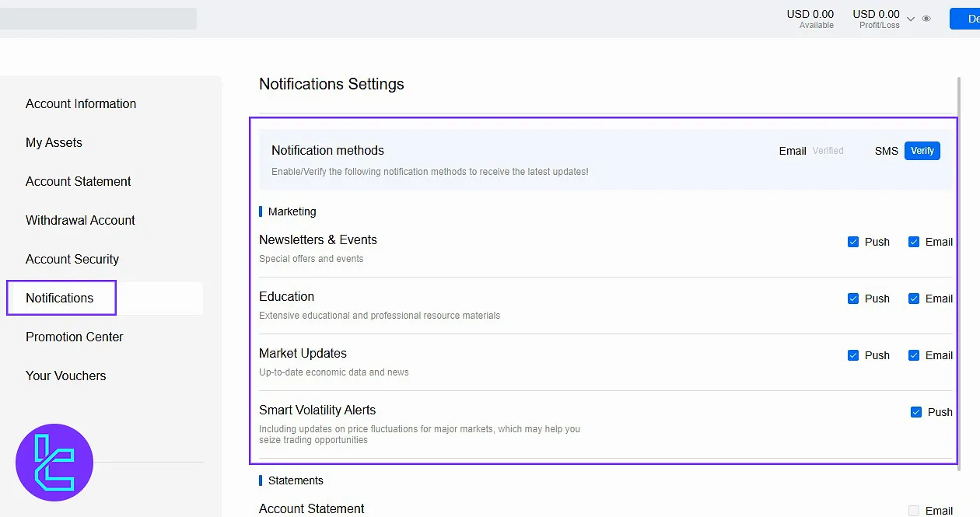Click the blue button in top-right corner
This screenshot has width=980, height=517.
965,19
